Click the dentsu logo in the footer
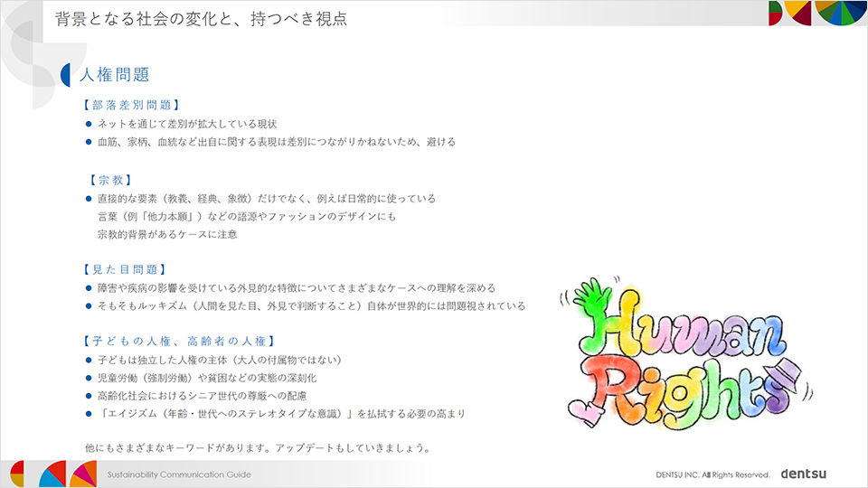868x488 pixels. (x=803, y=474)
